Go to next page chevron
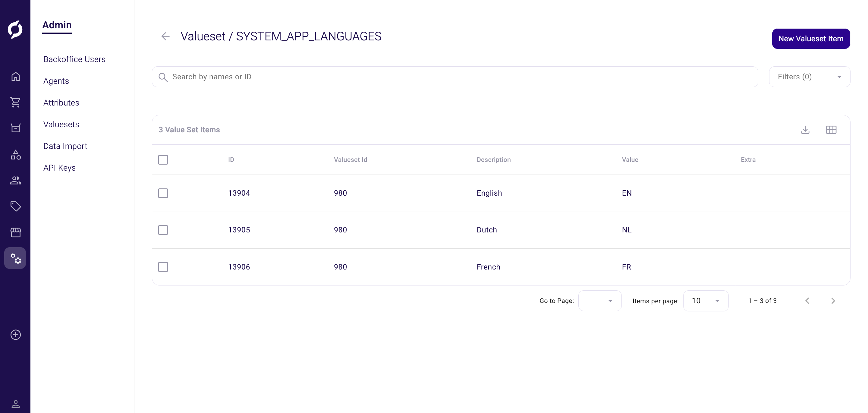868x413 pixels. tap(833, 301)
